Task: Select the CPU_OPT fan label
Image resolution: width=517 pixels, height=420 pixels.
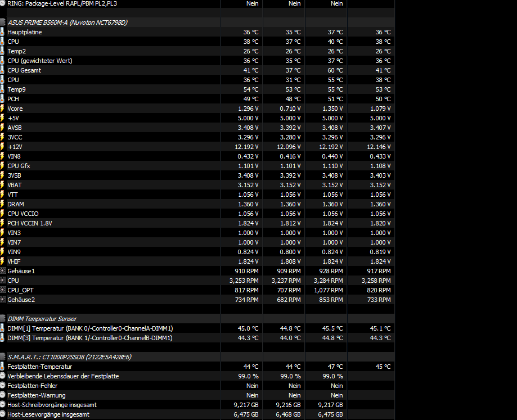Action: click(x=20, y=290)
